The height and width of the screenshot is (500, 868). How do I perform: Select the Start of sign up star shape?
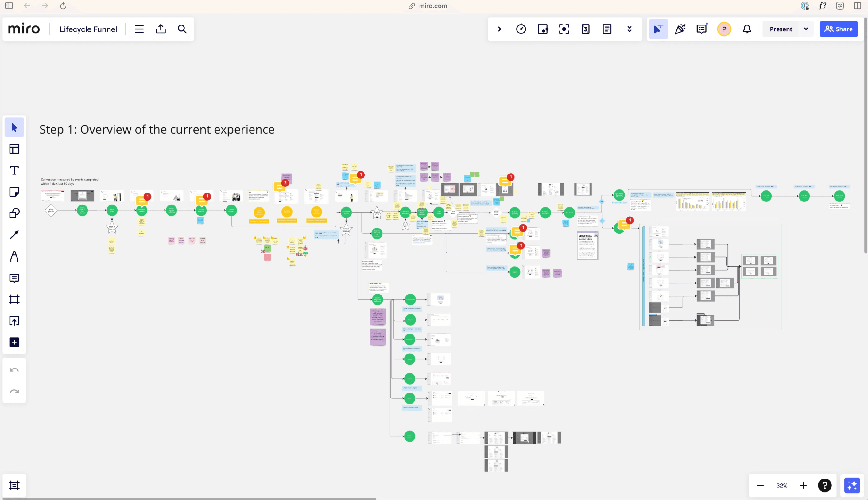click(112, 227)
